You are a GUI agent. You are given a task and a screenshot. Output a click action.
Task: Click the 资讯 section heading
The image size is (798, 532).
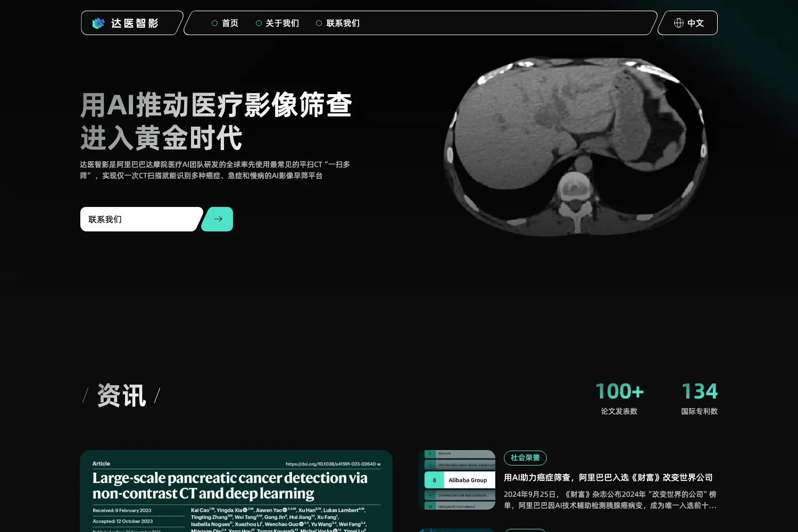coord(121,396)
